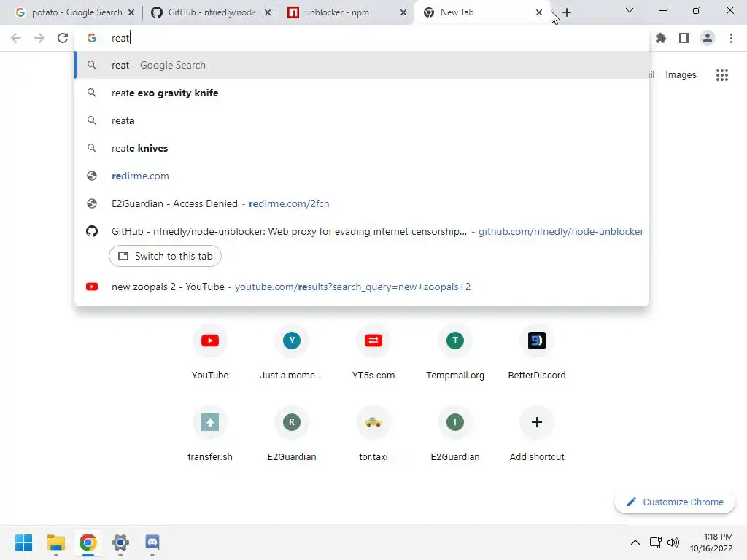747x560 pixels.
Task: Close the New Tab tab
Action: click(x=539, y=12)
